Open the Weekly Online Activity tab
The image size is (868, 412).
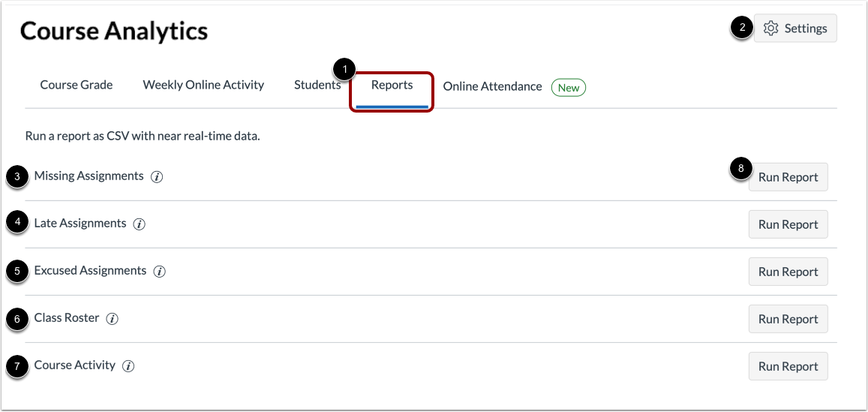[x=203, y=85]
